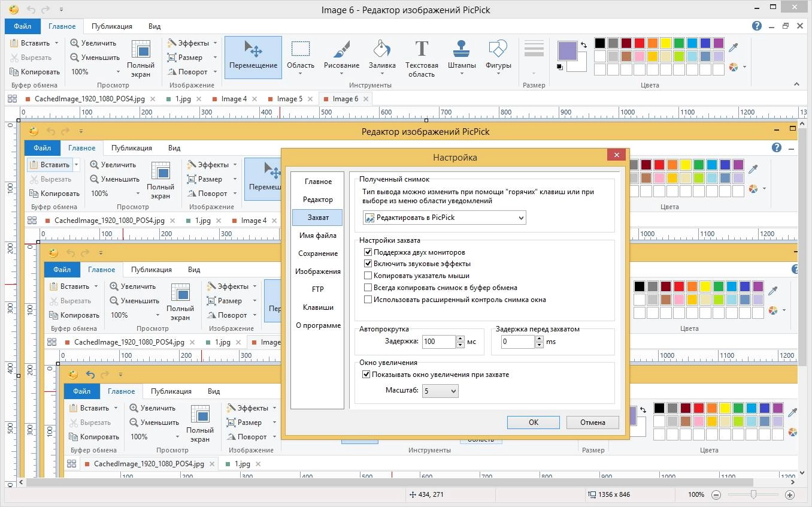Select О программе in settings list
812x507 pixels.
pos(318,325)
